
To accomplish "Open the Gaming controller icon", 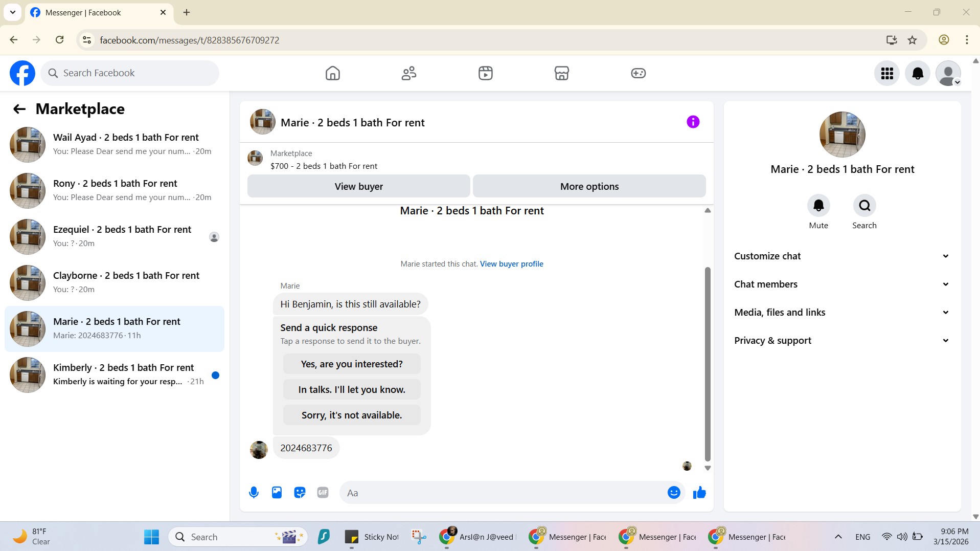I will (x=638, y=73).
